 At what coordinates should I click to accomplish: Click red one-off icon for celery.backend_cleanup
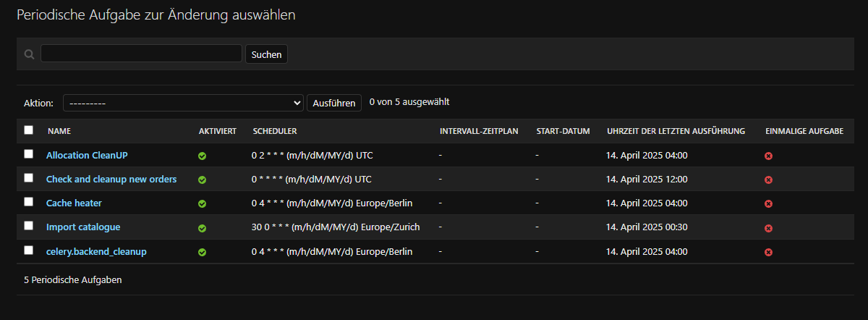click(769, 252)
